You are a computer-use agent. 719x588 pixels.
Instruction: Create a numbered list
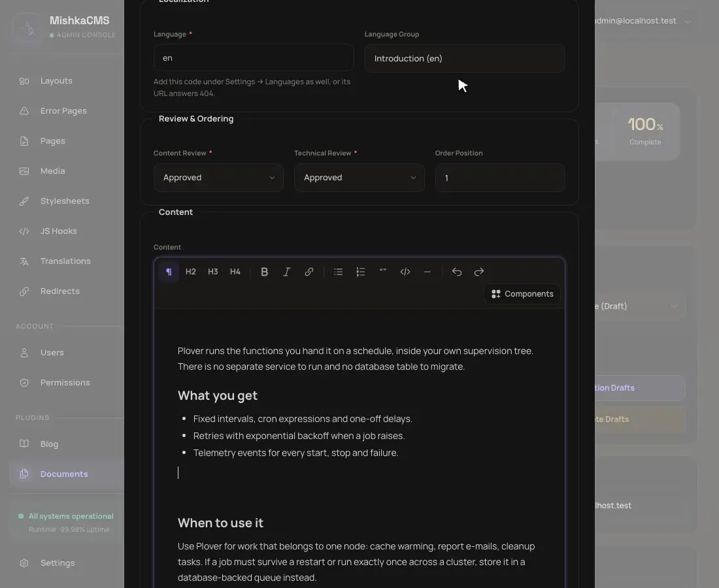(360, 272)
